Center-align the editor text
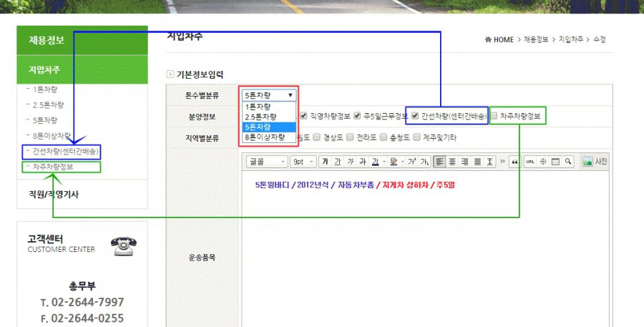Screen dimensions: 644x327 click(452, 162)
